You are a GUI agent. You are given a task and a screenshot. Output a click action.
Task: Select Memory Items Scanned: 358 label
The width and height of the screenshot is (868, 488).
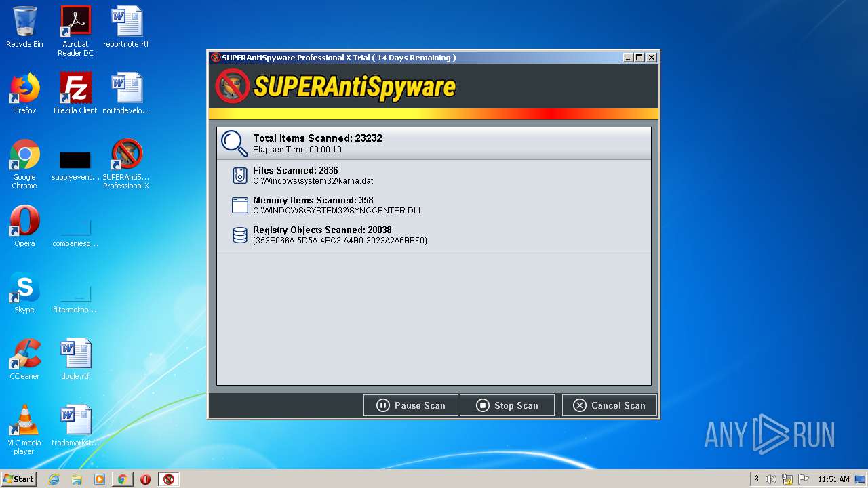coord(313,201)
